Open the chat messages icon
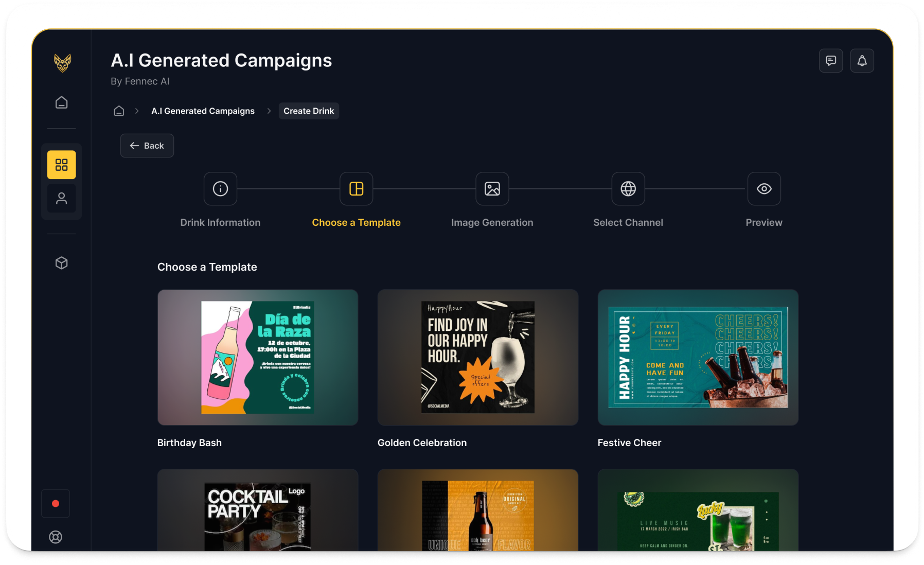 click(x=831, y=61)
